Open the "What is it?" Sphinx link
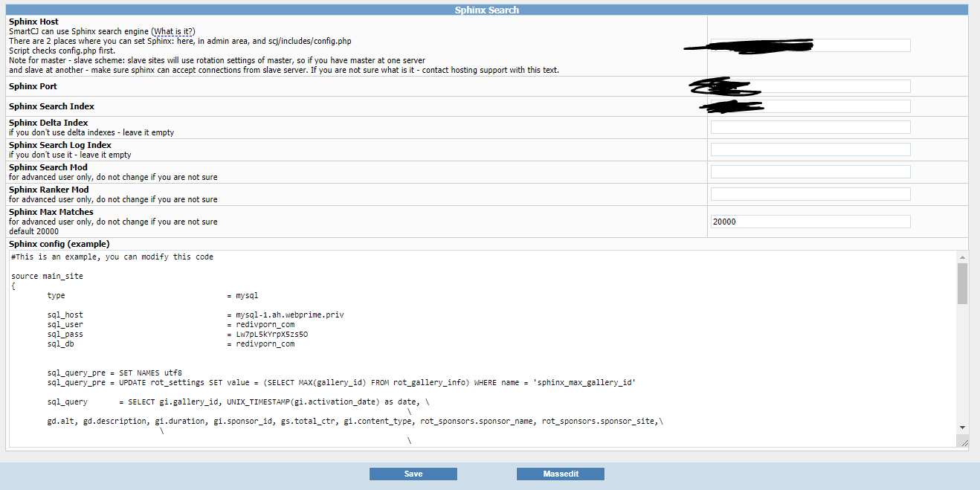The width and height of the screenshot is (980, 490). (173, 31)
